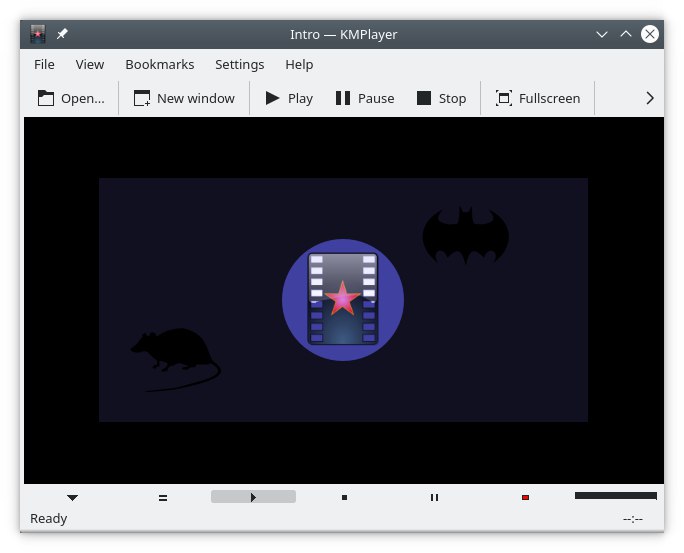Click the Ready status text

click(x=48, y=519)
